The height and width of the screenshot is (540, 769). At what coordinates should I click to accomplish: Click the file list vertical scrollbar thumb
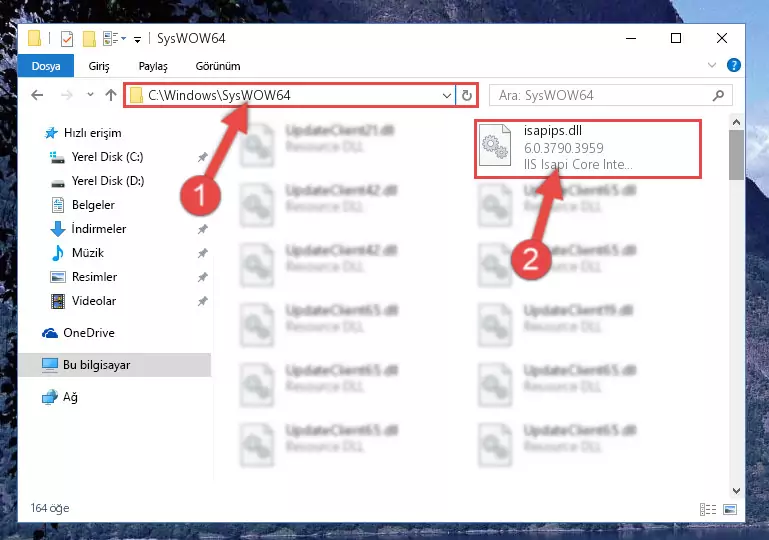[736, 155]
